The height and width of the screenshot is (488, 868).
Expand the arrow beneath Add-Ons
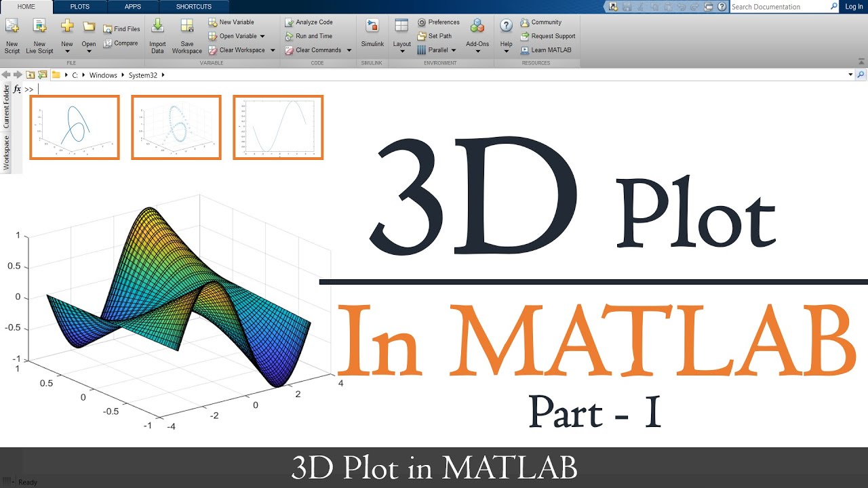(x=477, y=52)
